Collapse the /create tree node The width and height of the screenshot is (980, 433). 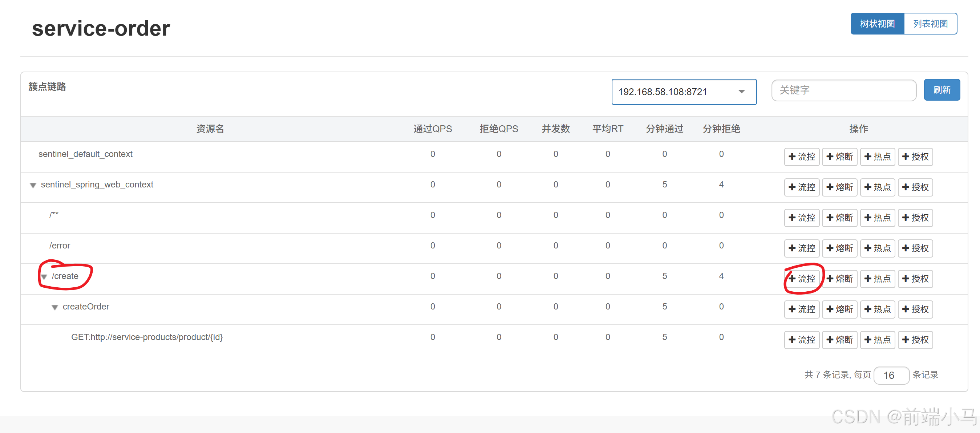point(44,276)
